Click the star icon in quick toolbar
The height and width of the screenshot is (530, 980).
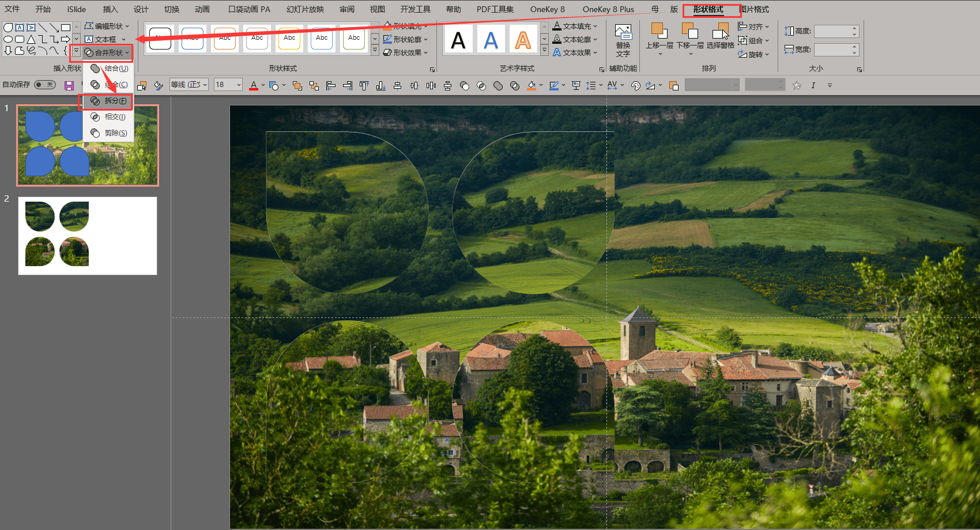click(x=797, y=86)
